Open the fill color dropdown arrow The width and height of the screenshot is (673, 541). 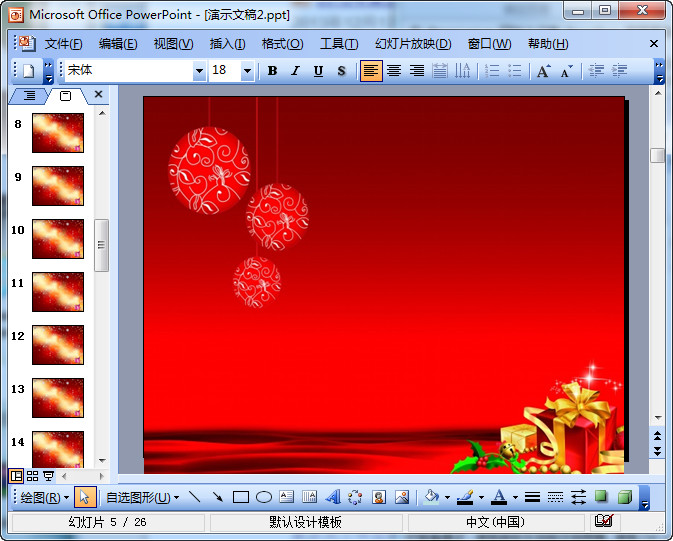447,498
